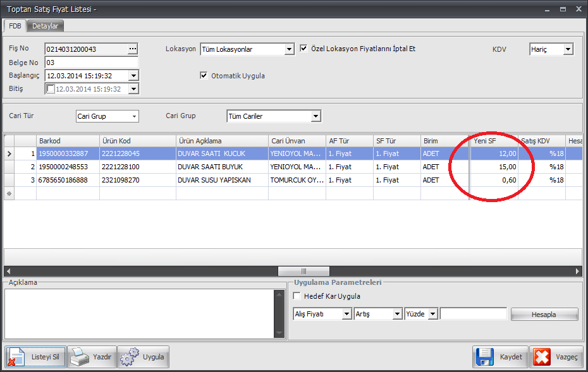Screen dimensions: 588x372
Task: Click the DUVAR SAATI BUYUK cell
Action: pos(222,167)
